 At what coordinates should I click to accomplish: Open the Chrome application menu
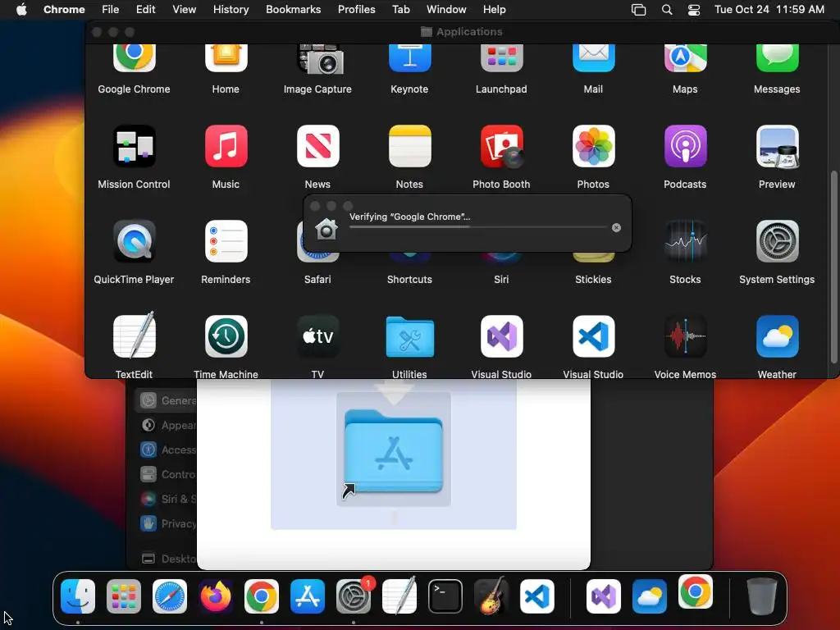[x=64, y=9]
